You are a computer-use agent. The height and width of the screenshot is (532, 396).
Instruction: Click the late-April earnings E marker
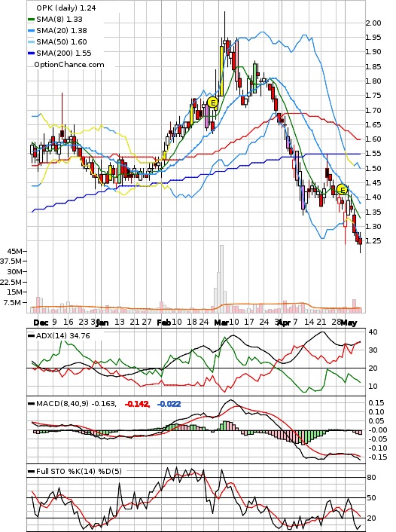[x=343, y=190]
